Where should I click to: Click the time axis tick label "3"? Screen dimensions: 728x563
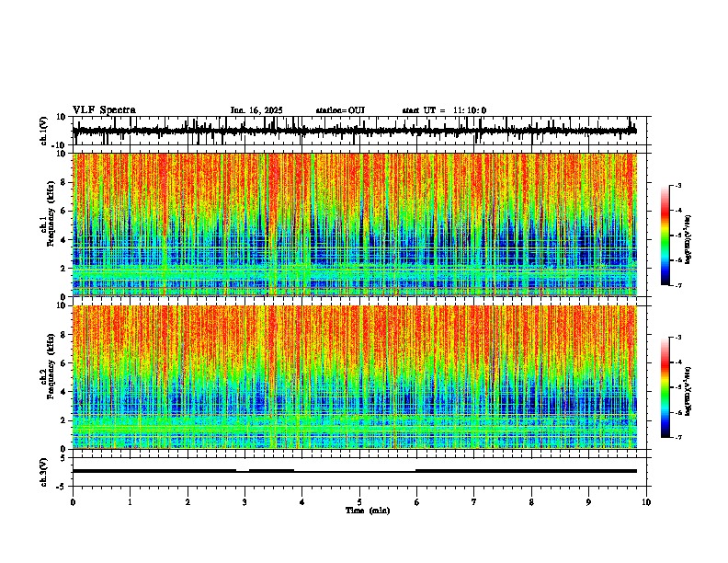tap(245, 502)
